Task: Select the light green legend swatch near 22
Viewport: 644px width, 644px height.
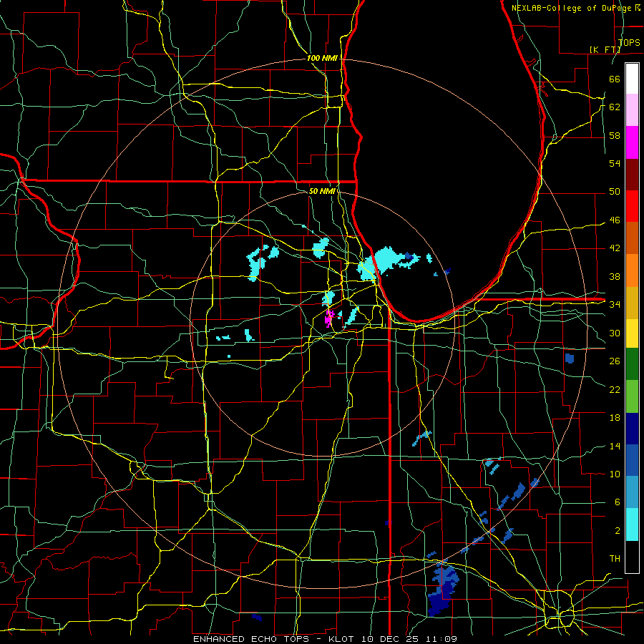Action: coord(632,396)
